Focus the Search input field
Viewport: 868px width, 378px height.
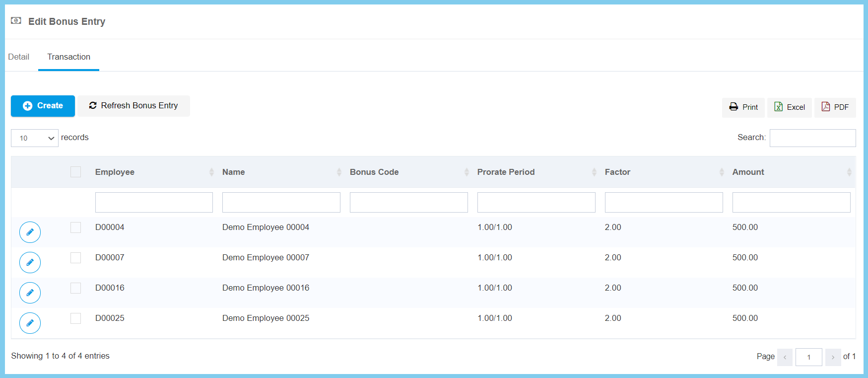[x=812, y=138]
